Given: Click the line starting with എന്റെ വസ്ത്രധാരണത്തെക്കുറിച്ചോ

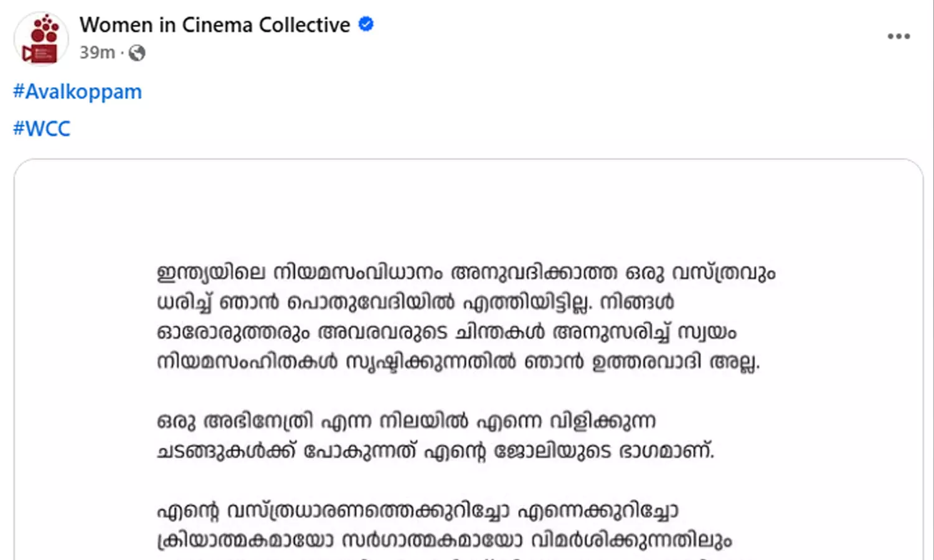Looking at the screenshot, I should pyautogui.click(x=417, y=511).
